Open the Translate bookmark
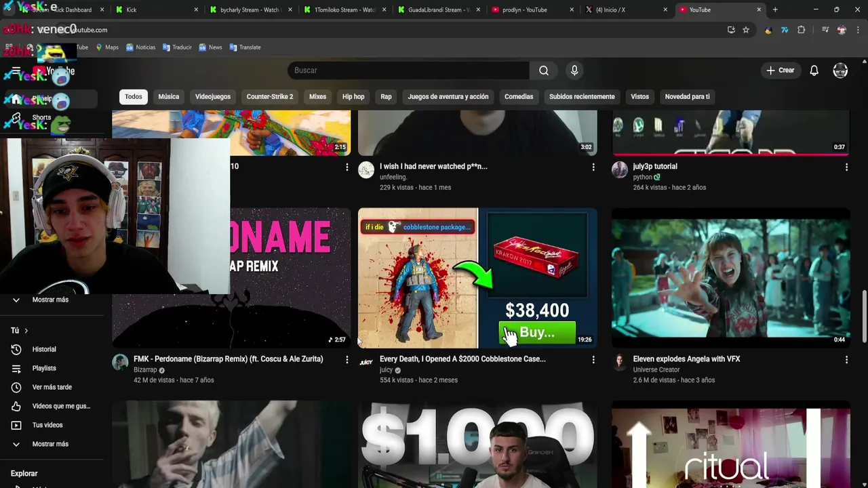 click(x=245, y=47)
